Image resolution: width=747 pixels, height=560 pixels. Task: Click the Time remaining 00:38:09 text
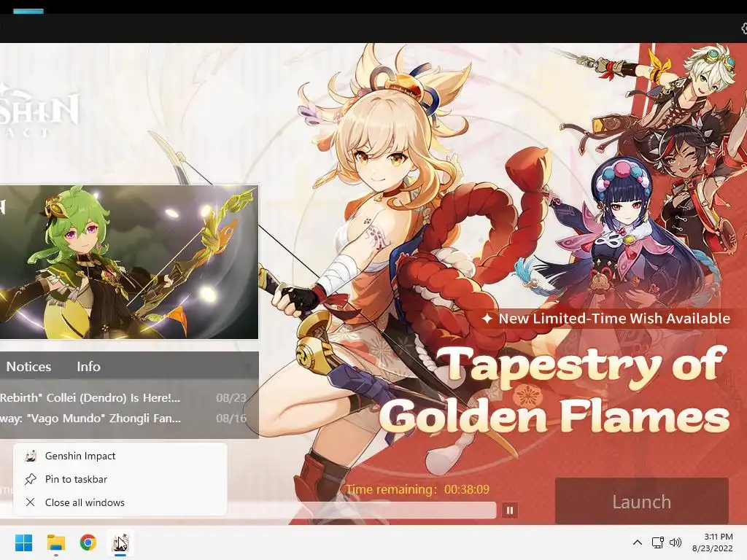point(417,489)
